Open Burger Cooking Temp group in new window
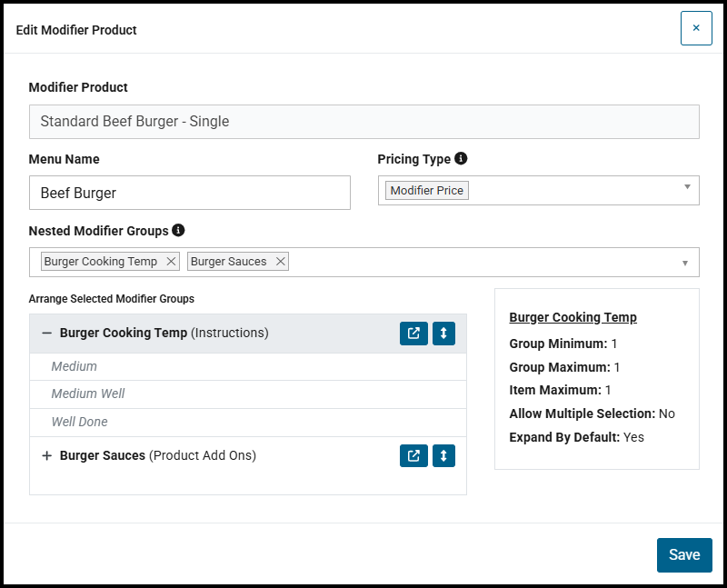727x588 pixels. (x=413, y=334)
